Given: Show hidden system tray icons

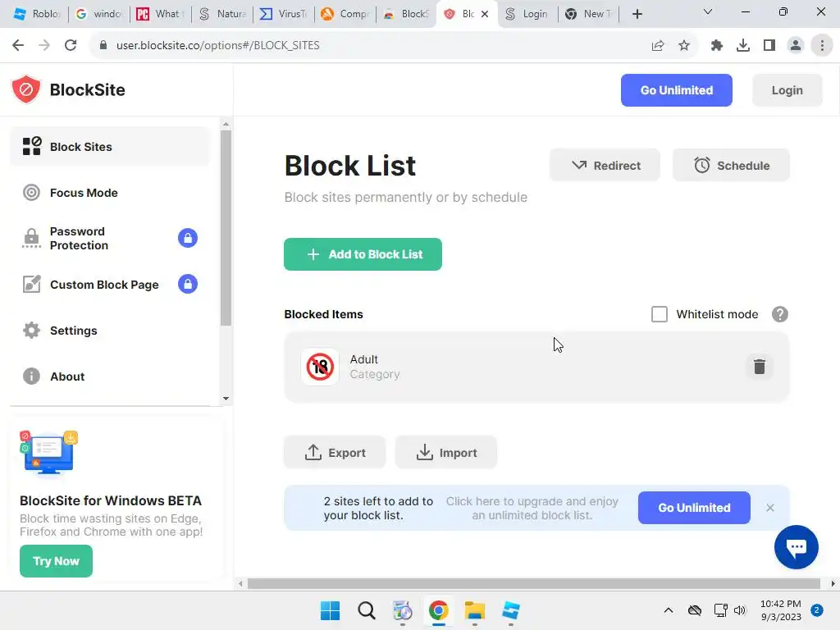Looking at the screenshot, I should (668, 610).
